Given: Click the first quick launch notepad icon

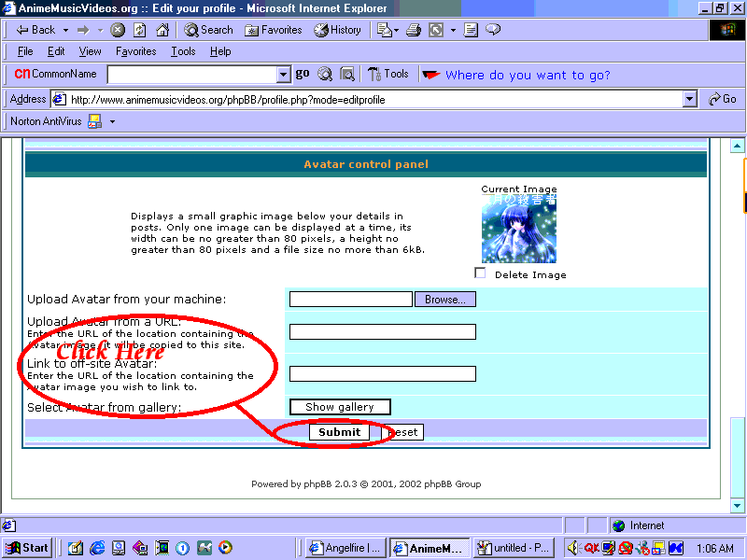Looking at the screenshot, I should click(x=76, y=548).
